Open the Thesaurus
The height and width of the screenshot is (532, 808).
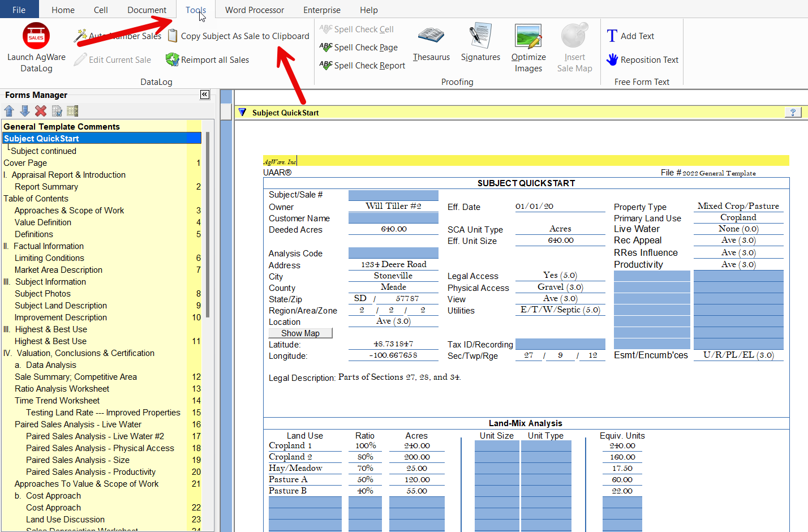tap(431, 43)
